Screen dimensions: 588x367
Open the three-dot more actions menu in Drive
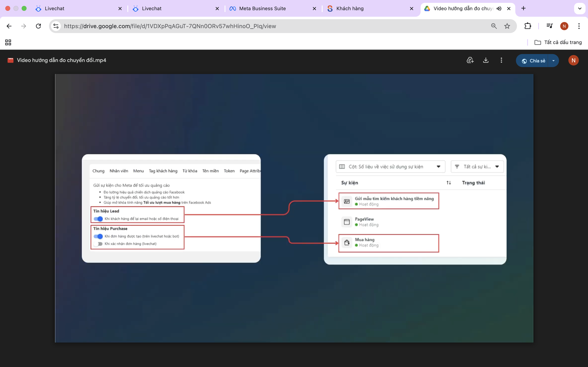501,60
